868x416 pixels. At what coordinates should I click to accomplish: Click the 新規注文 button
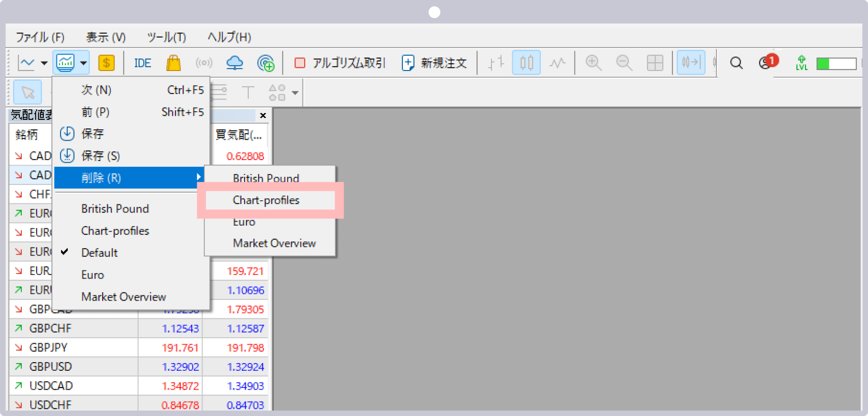pyautogui.click(x=434, y=63)
